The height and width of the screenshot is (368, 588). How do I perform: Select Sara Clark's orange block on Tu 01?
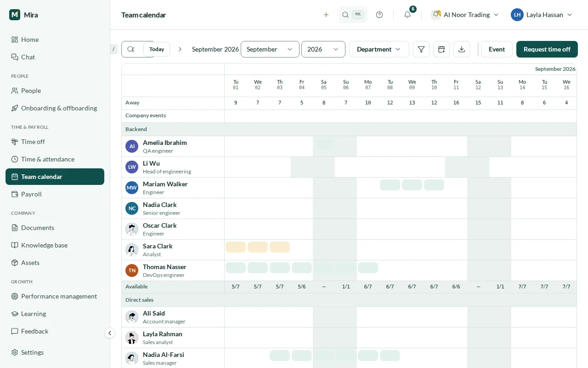(x=236, y=247)
